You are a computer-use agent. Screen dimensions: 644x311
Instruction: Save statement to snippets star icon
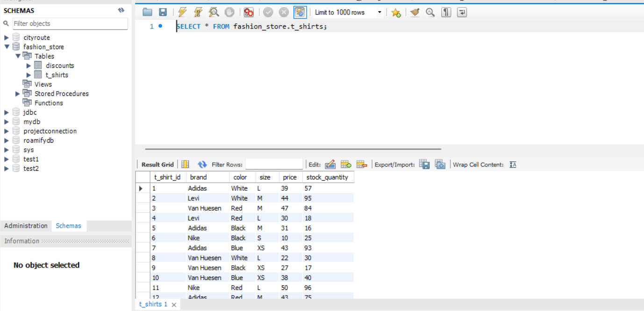point(396,13)
